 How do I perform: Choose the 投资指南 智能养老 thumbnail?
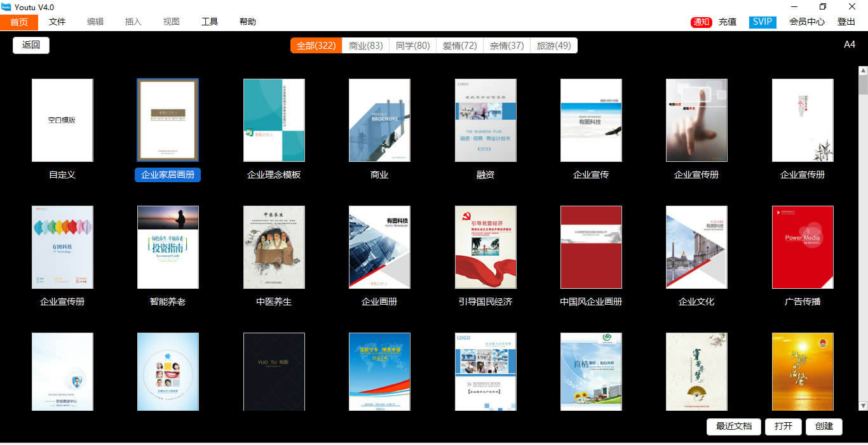pos(168,247)
